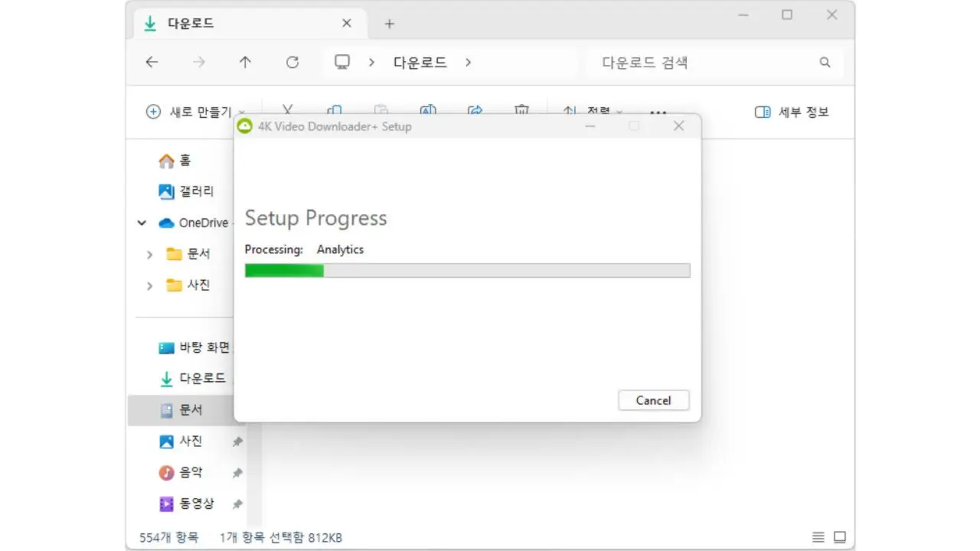The height and width of the screenshot is (551, 980).
Task: Click the 다운로드 검색 search field
Action: [716, 63]
